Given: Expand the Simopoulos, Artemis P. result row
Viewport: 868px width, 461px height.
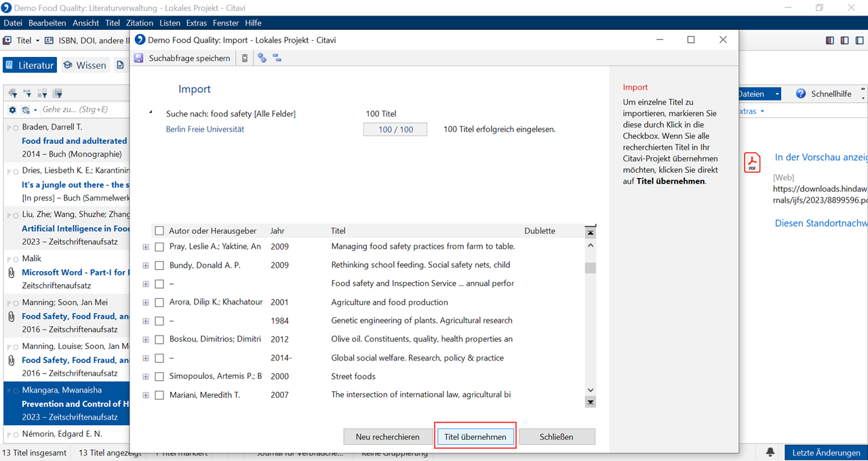Looking at the screenshot, I should tap(146, 377).
